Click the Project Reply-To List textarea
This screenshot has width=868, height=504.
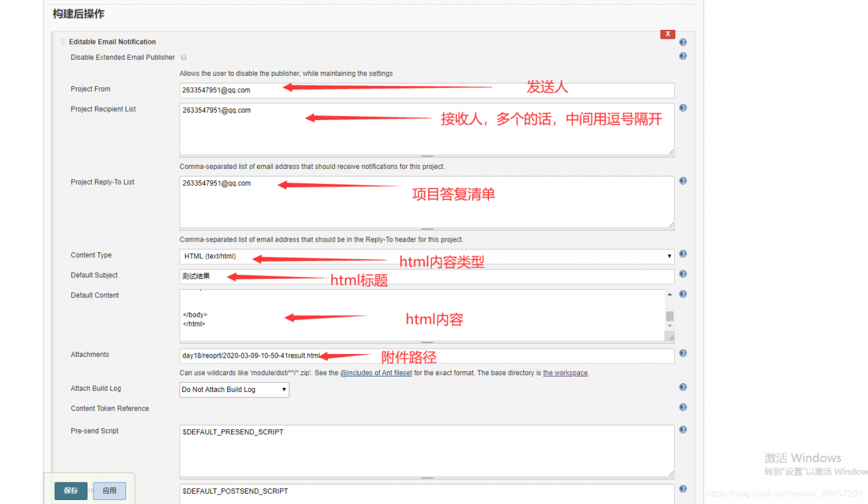427,202
